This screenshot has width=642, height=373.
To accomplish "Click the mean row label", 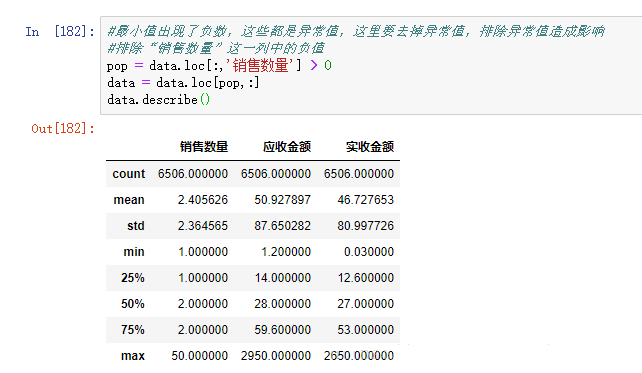I will tap(129, 200).
